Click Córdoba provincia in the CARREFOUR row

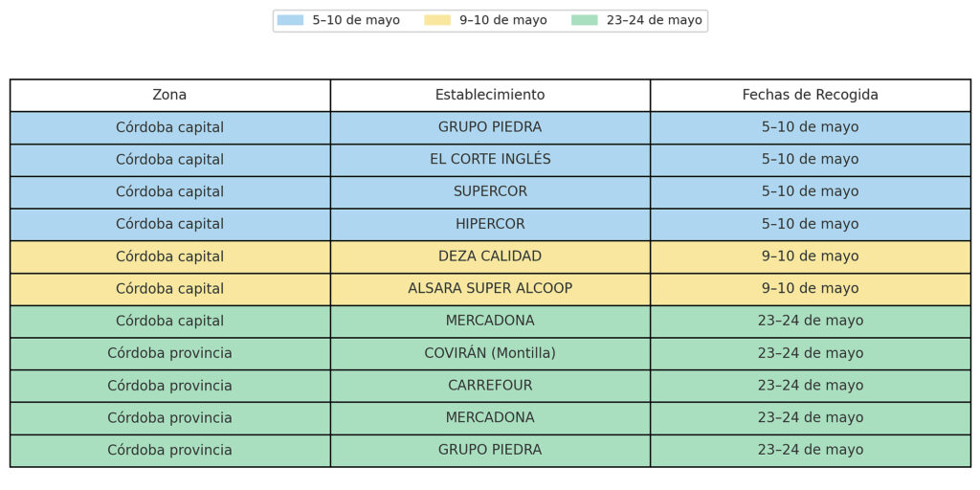pyautogui.click(x=170, y=386)
